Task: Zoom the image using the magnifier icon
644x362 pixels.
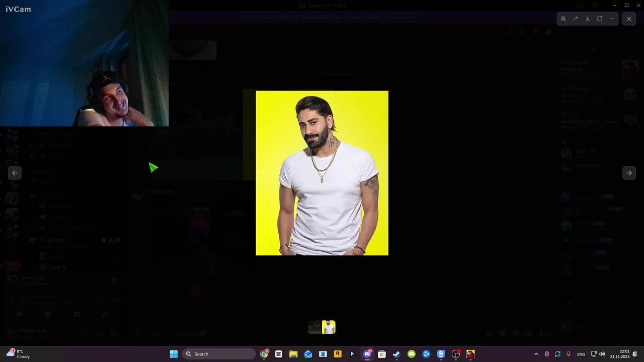Action: click(x=563, y=19)
